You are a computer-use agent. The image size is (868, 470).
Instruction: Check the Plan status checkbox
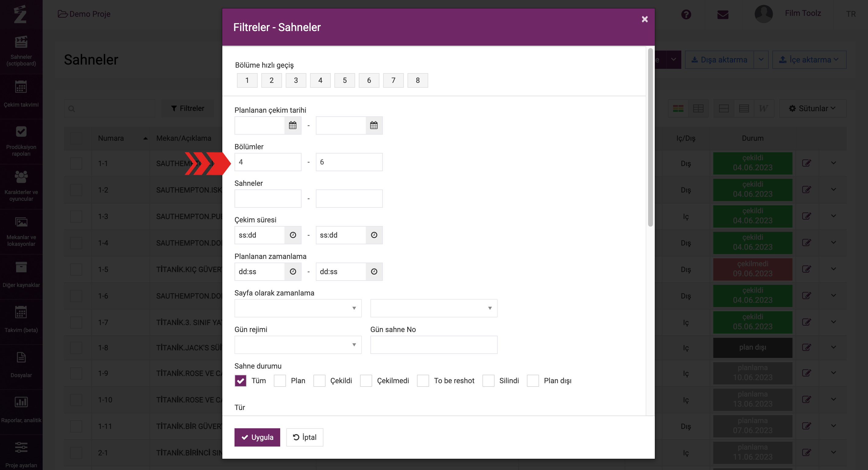point(280,381)
